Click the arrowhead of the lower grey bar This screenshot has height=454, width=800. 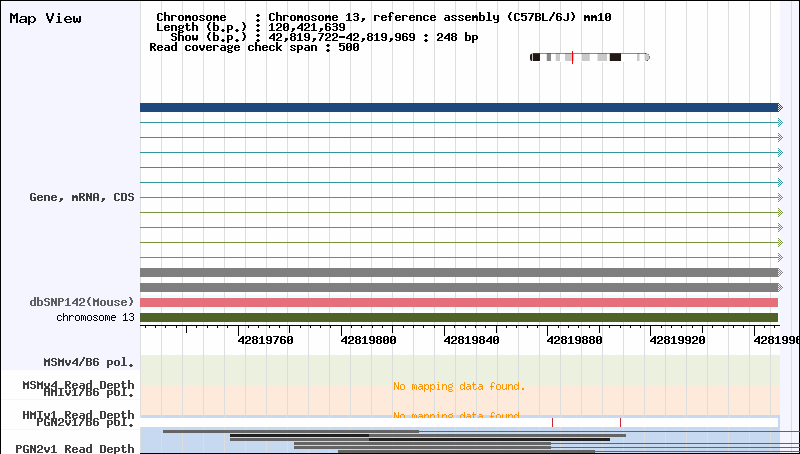[780, 287]
